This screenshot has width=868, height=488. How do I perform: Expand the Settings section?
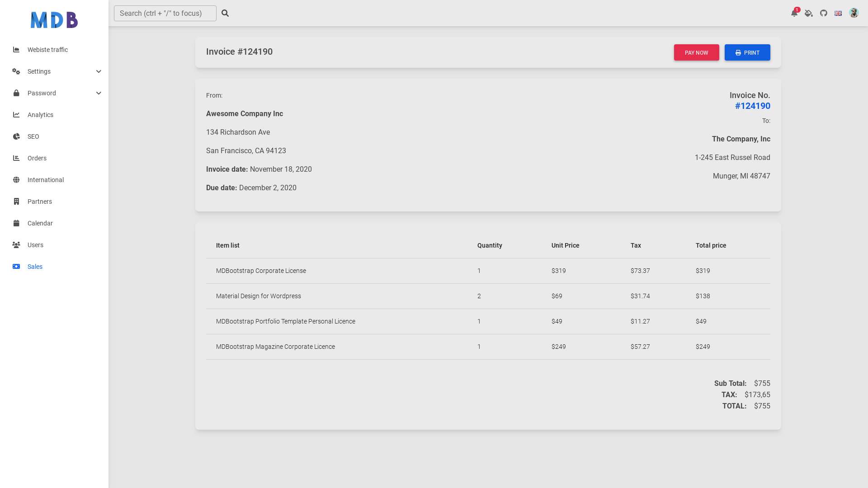(x=39, y=71)
